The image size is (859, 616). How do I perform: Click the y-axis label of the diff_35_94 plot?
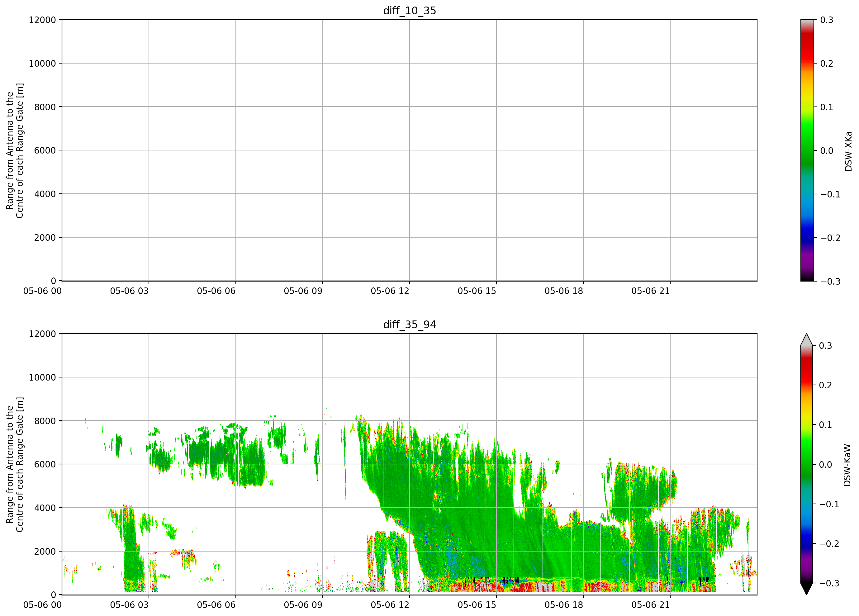[x=15, y=465]
